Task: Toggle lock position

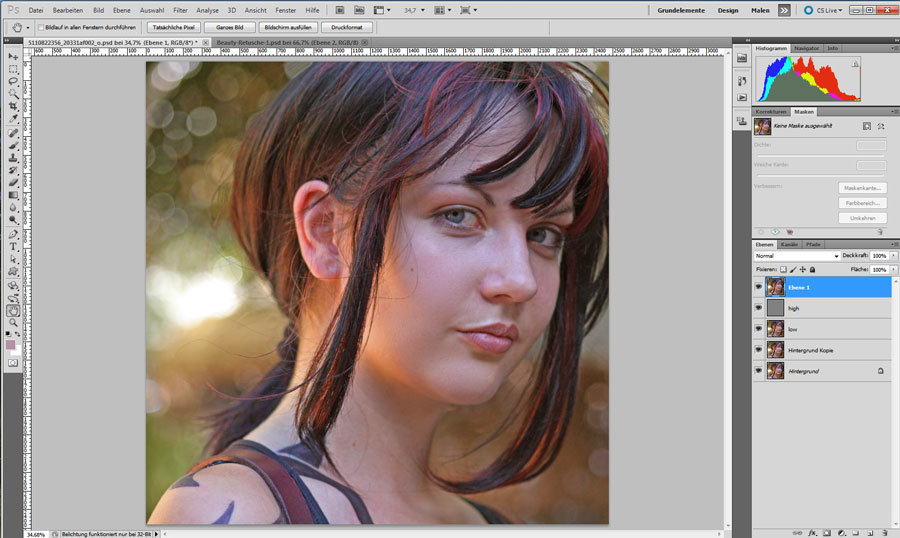Action: 802,269
